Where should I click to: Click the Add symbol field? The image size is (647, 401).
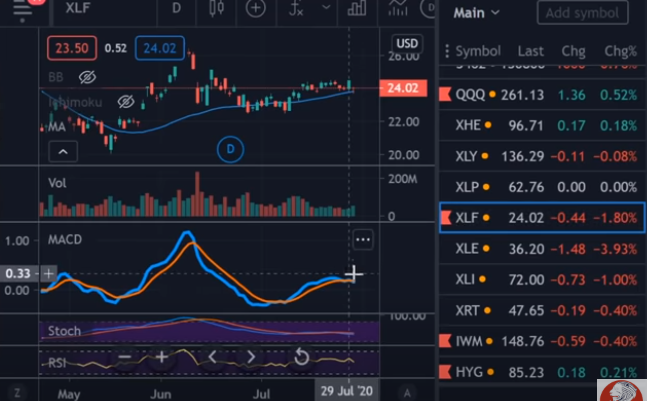(582, 13)
